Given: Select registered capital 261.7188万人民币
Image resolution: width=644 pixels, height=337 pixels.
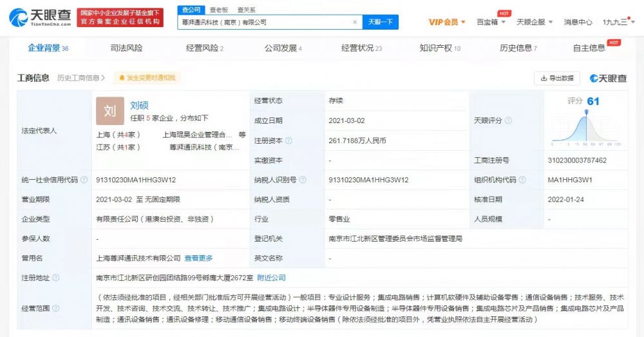Looking at the screenshot, I should click(357, 140).
